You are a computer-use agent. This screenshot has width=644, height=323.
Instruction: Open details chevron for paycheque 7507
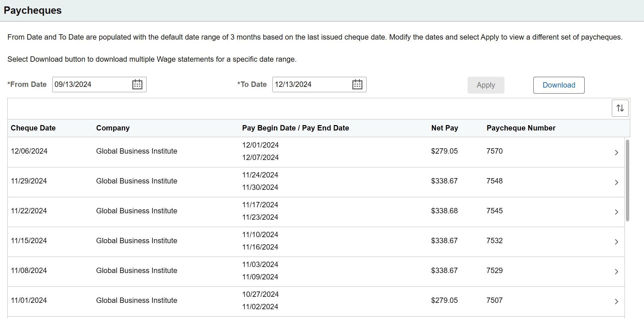pos(616,301)
